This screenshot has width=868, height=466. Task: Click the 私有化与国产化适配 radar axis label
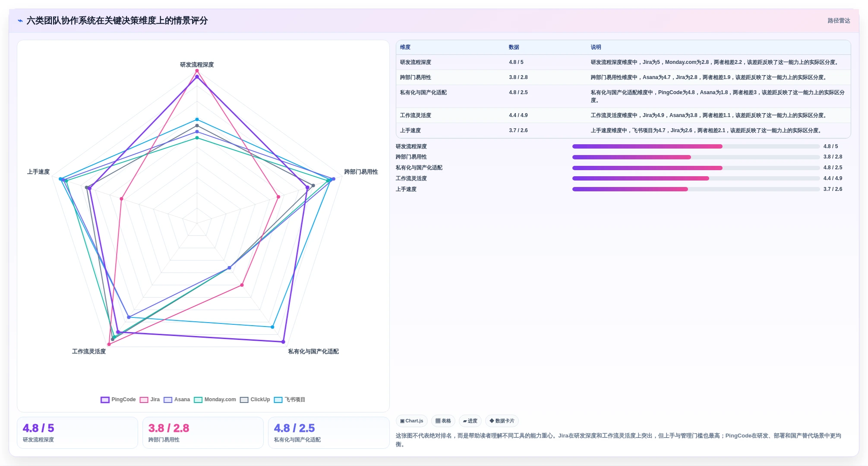(313, 352)
